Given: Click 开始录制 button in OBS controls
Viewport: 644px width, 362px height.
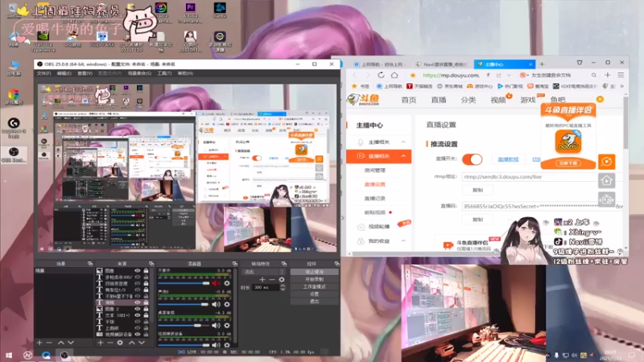Looking at the screenshot, I should coord(314,279).
